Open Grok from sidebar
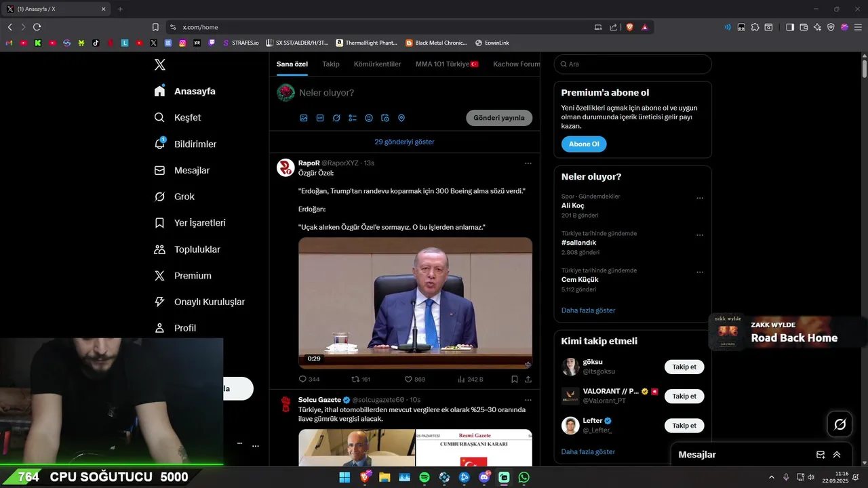This screenshot has height=488, width=868. (x=174, y=197)
